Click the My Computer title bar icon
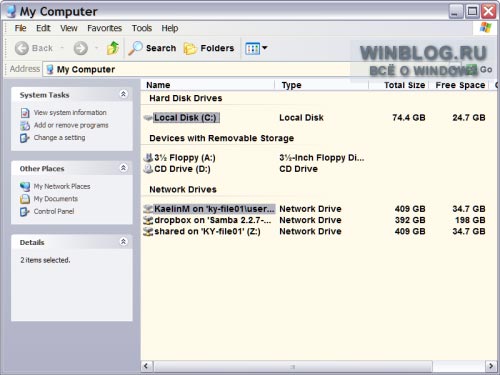This screenshot has width=500, height=375. point(11,12)
